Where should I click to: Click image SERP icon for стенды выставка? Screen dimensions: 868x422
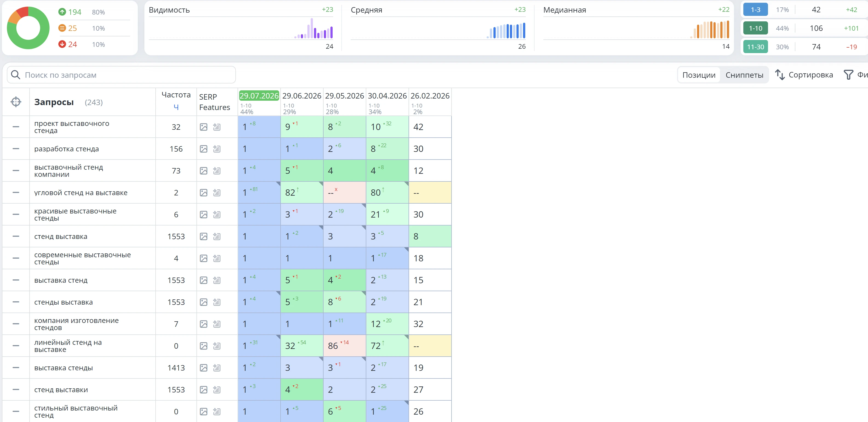pos(204,302)
